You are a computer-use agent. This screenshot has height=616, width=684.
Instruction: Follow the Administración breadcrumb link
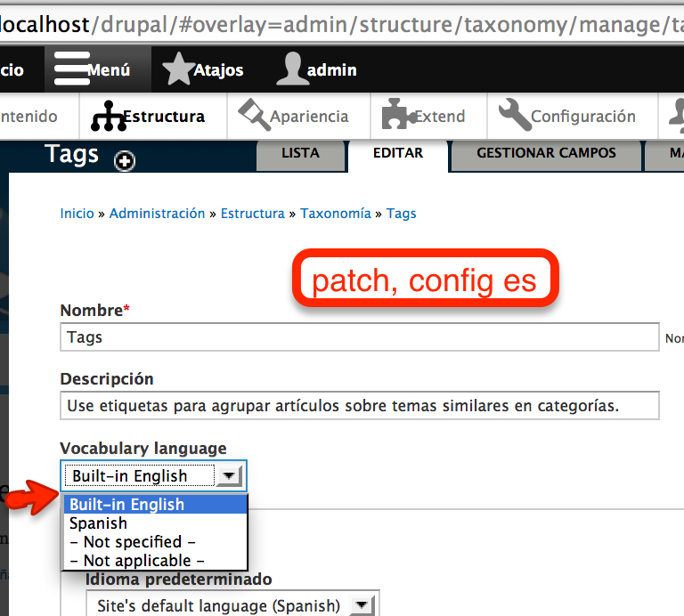coord(157,213)
